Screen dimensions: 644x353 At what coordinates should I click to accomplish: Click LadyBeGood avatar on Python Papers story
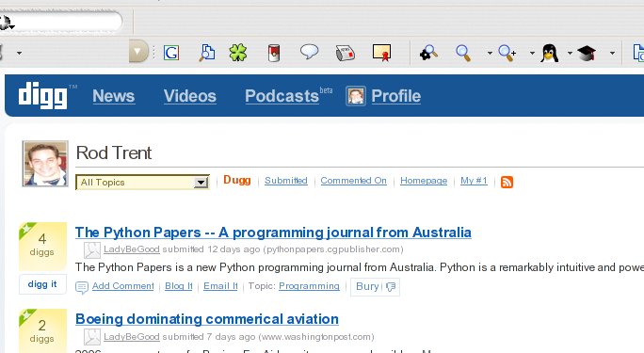(92, 250)
